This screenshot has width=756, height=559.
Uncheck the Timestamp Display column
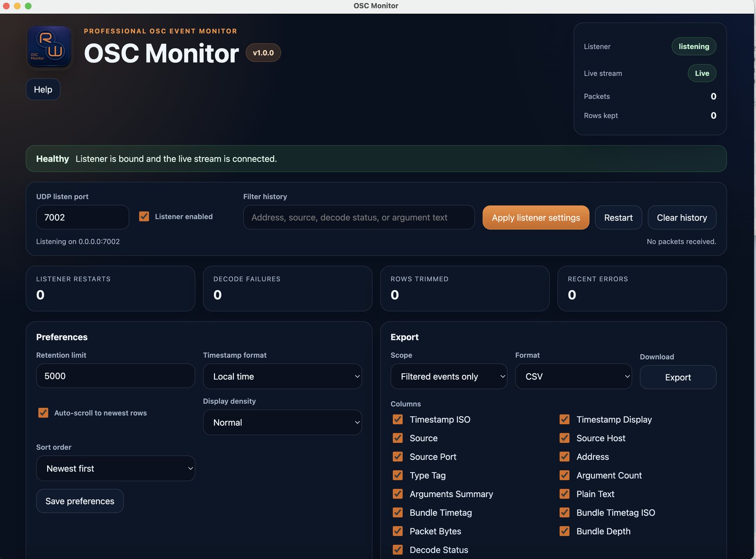coord(565,420)
